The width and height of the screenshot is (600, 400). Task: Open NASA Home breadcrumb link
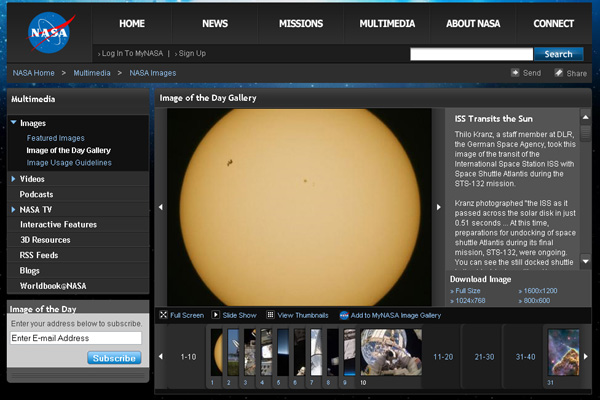[x=34, y=73]
